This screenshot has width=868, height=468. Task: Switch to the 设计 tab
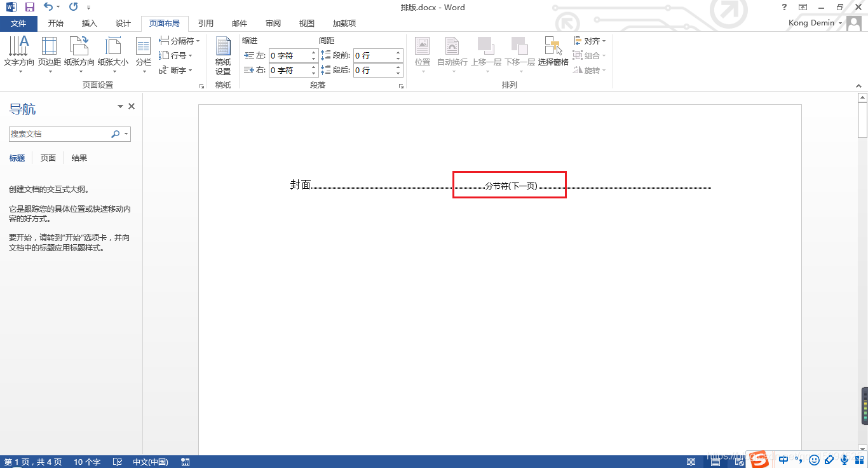123,24
